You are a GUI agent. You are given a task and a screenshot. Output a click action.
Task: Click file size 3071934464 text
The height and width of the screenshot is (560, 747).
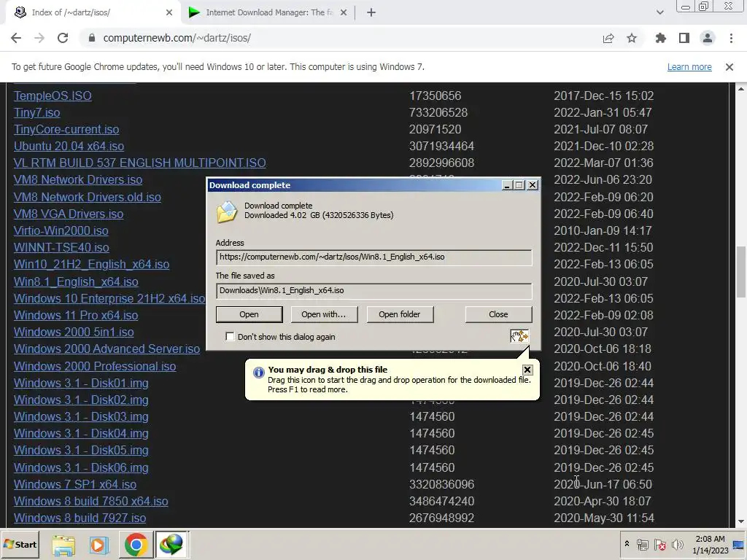pyautogui.click(x=441, y=146)
